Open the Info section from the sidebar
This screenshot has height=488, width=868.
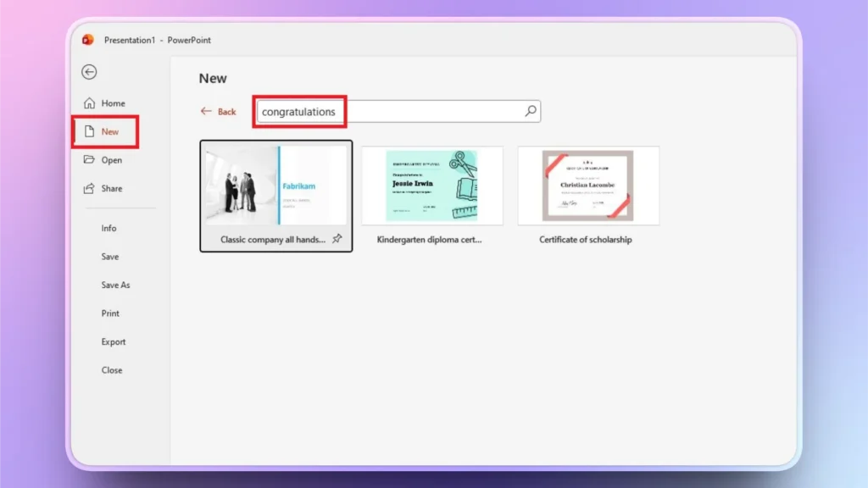(108, 228)
